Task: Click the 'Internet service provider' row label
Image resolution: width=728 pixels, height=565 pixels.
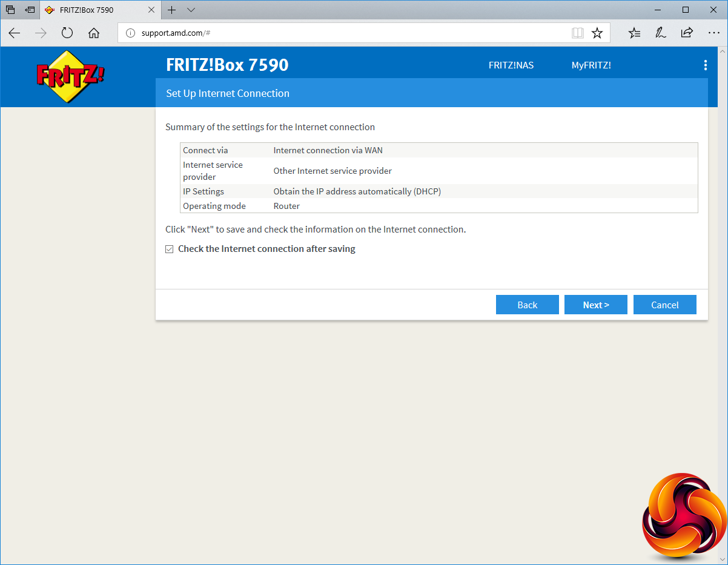Action: click(x=213, y=171)
